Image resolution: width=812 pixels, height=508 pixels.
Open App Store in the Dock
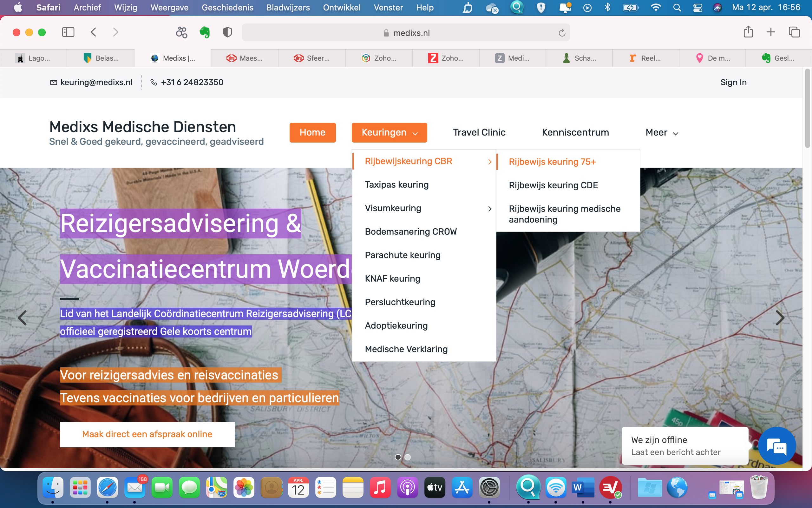[462, 487]
